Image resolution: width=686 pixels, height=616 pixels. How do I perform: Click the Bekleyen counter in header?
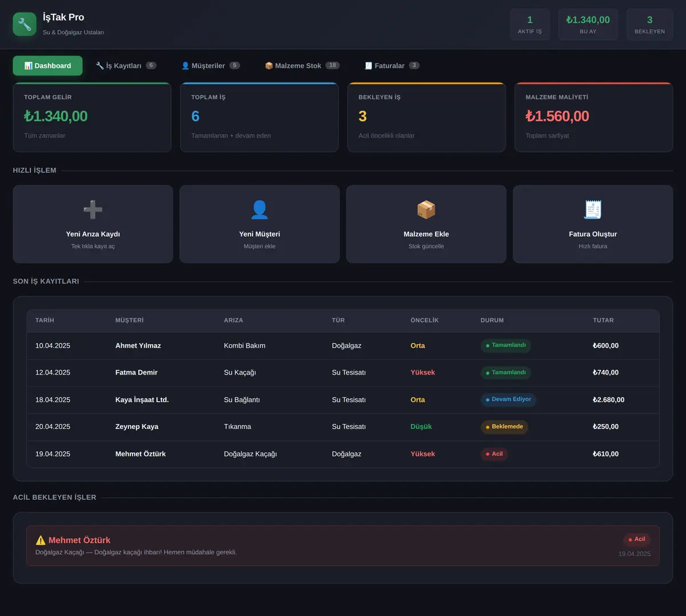pos(650,25)
